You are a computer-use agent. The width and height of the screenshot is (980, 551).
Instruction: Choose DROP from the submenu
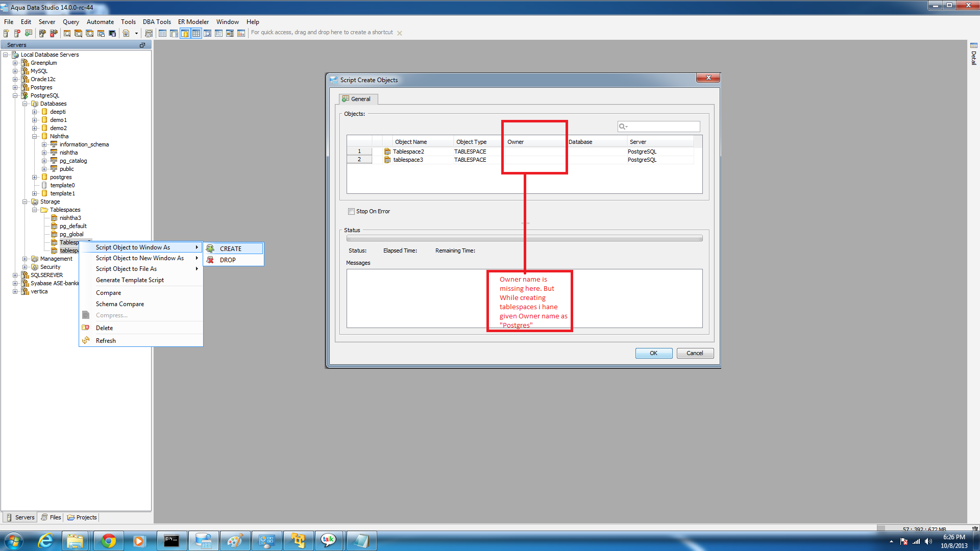click(228, 260)
